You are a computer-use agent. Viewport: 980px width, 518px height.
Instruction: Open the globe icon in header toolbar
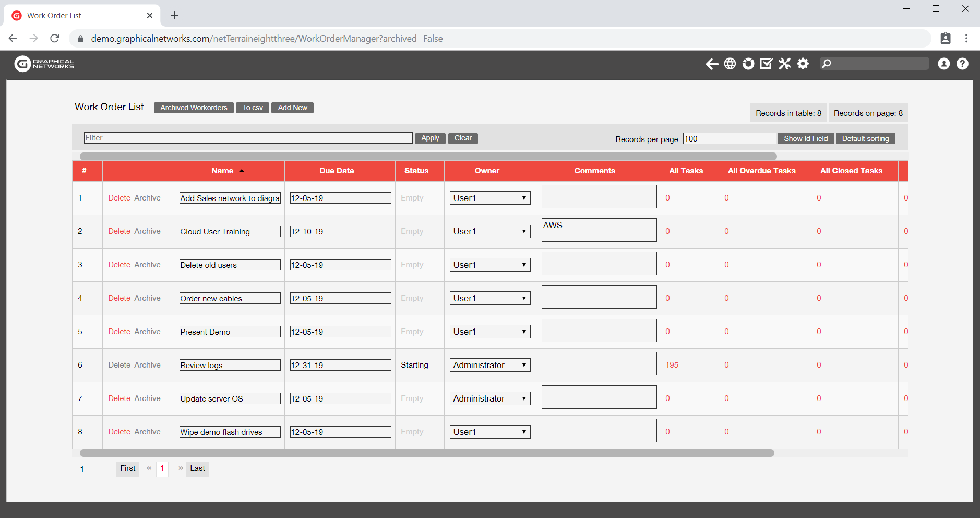730,64
